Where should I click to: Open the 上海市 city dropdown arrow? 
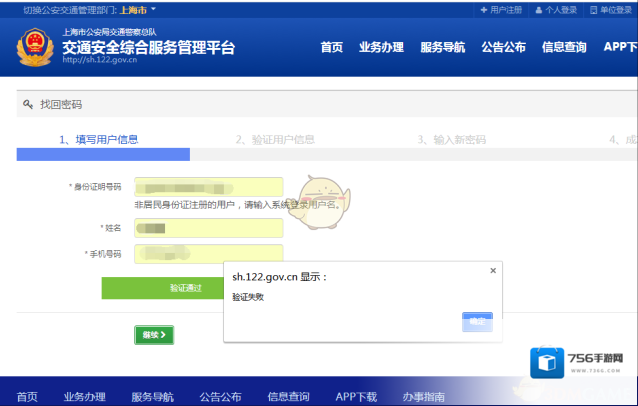tap(153, 9)
